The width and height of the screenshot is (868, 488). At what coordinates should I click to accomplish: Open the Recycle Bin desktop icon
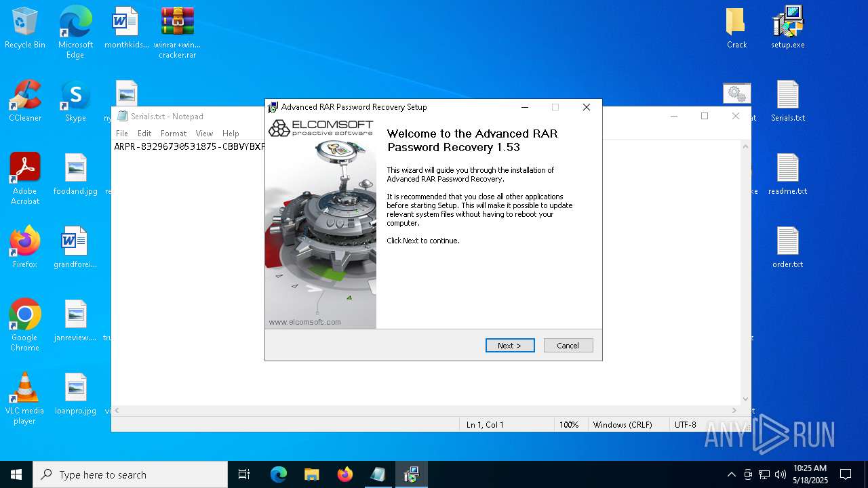pos(25,28)
